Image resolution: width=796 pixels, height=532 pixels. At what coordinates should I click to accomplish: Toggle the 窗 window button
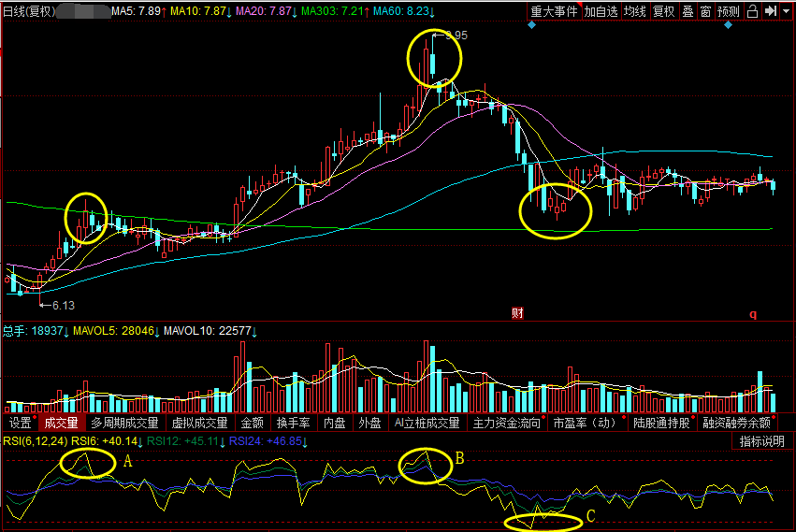coord(705,12)
